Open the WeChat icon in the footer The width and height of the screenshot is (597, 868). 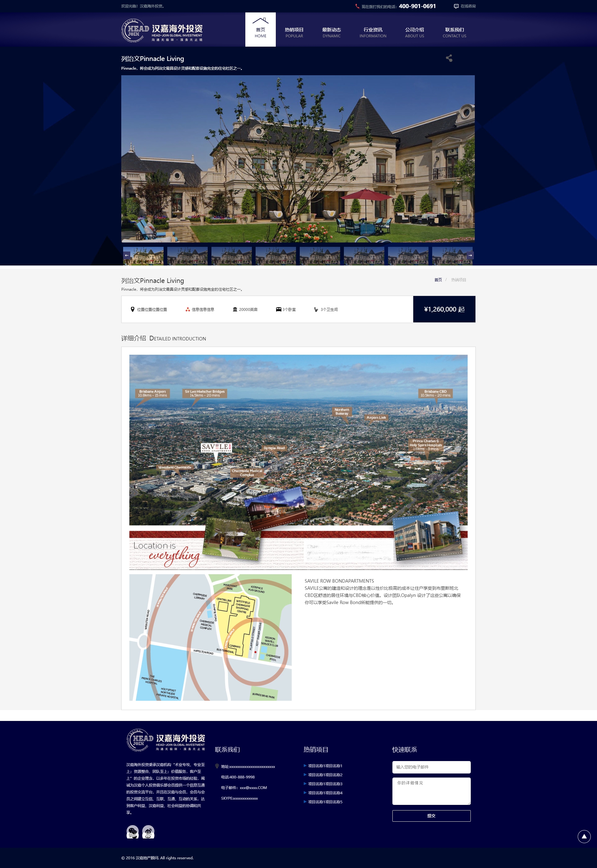point(132,832)
